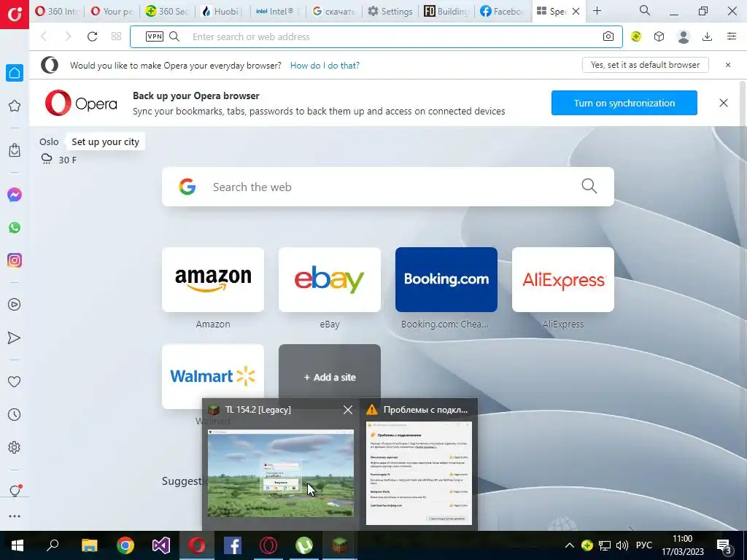Open uTorrent from the taskbar
Screen dimensions: 747x560
pos(304,545)
